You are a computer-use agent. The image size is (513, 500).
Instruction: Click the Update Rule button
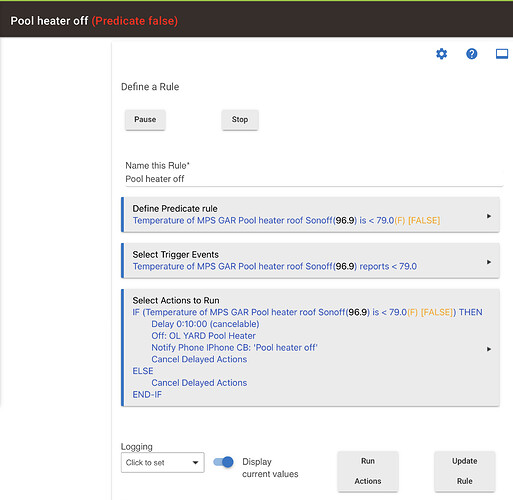pyautogui.click(x=464, y=471)
